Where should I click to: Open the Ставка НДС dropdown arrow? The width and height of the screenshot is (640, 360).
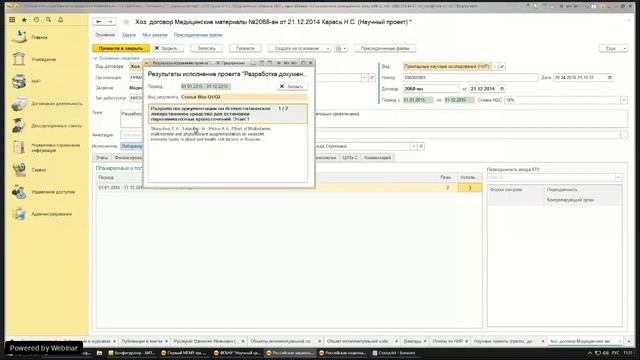624,100
